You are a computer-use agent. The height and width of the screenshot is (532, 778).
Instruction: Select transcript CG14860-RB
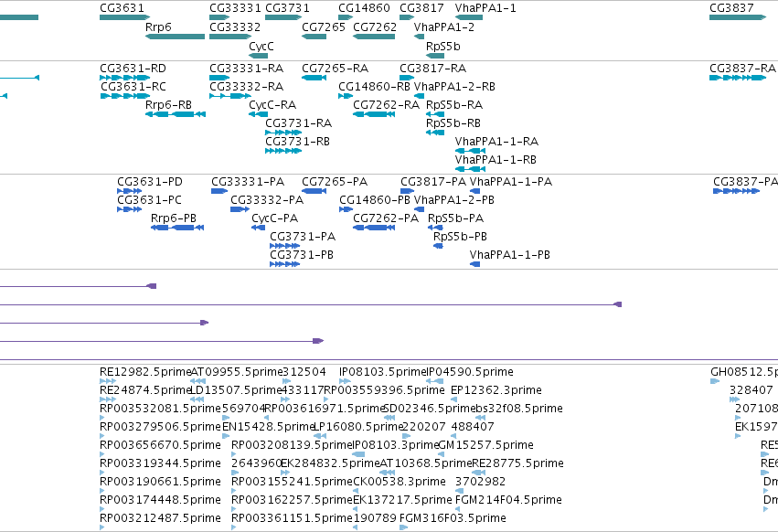click(375, 86)
